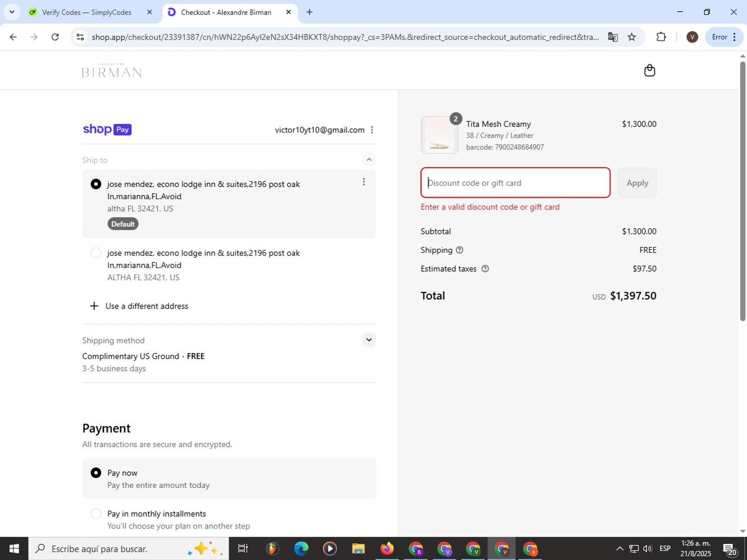747x560 pixels.
Task: Click the page vertical scrollbar
Action: coord(743,192)
